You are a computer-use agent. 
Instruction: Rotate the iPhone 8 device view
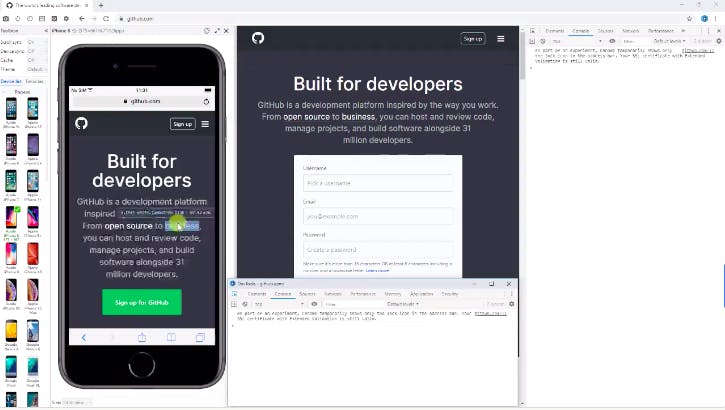point(207,31)
